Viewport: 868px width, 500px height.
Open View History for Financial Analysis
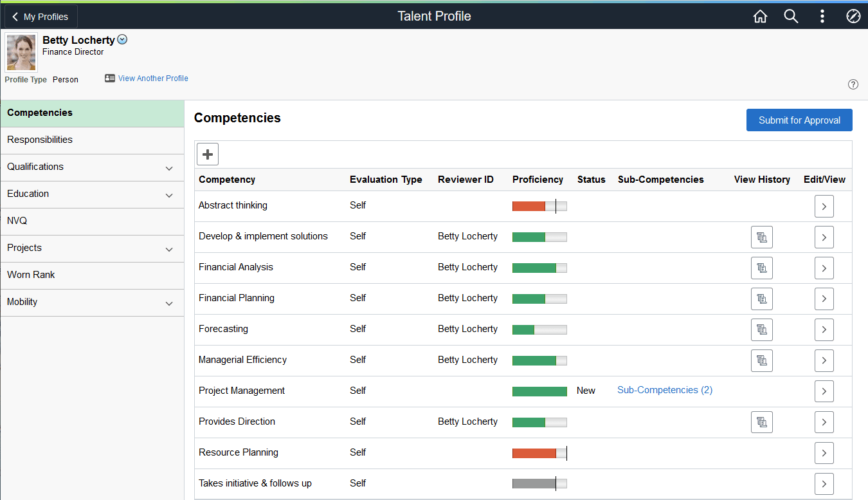click(x=762, y=268)
